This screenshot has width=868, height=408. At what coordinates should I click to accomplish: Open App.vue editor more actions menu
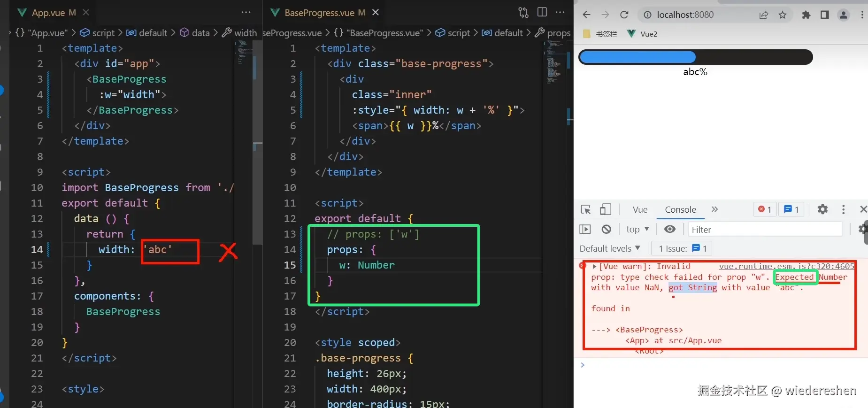246,13
